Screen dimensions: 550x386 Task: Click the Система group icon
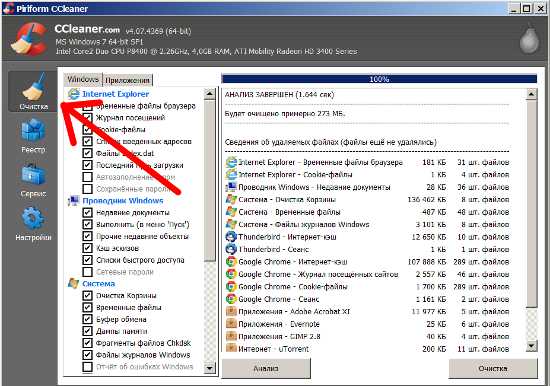[73, 284]
